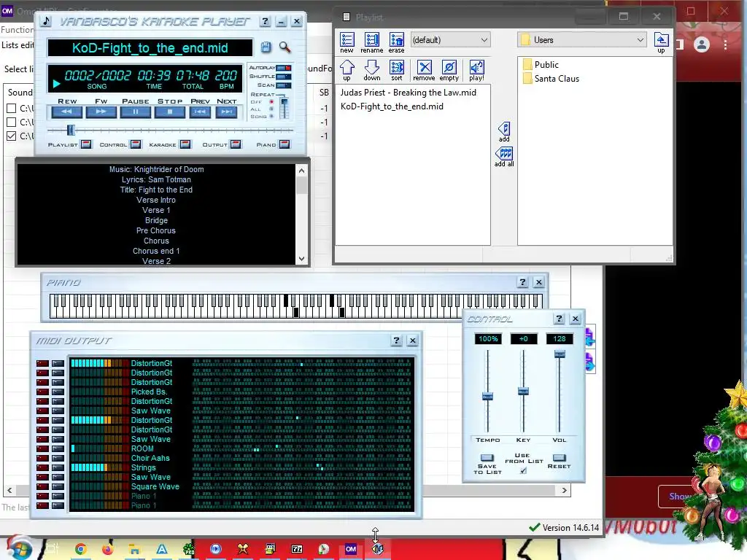Click the empty playlist icon

pyautogui.click(x=449, y=71)
